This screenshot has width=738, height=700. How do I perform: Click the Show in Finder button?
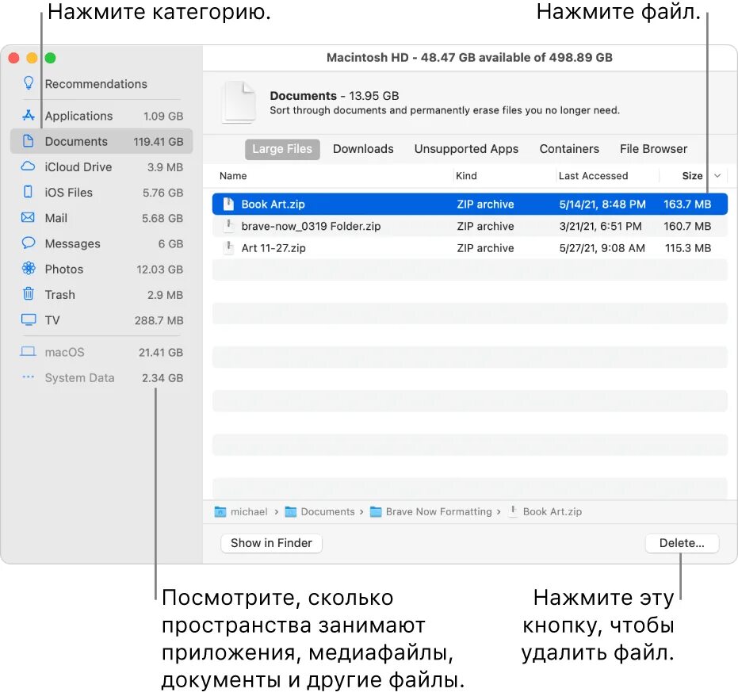(x=271, y=543)
